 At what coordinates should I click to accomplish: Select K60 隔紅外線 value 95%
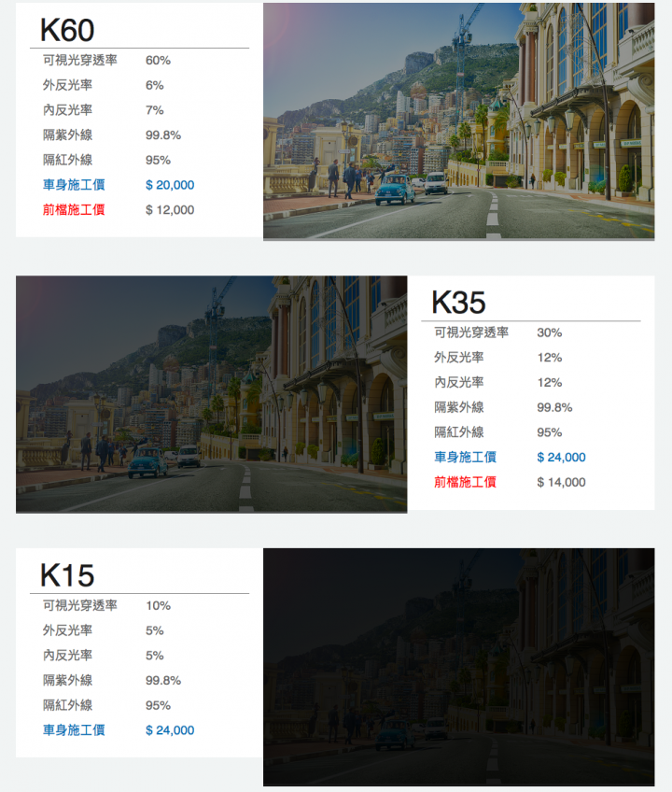click(x=158, y=160)
